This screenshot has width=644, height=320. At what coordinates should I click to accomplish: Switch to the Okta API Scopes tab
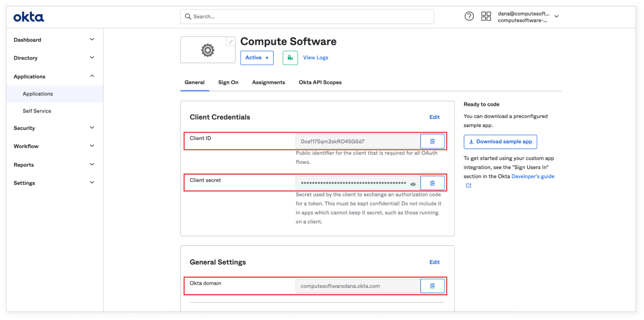tap(320, 82)
